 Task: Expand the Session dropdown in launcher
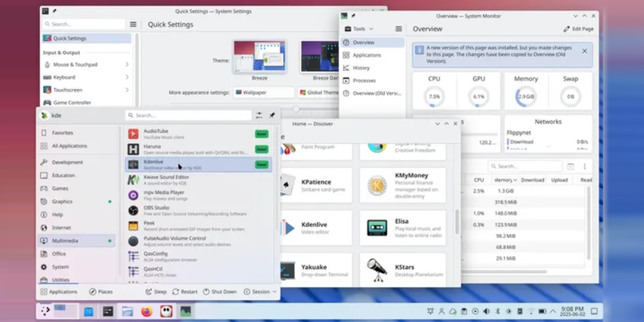click(260, 291)
